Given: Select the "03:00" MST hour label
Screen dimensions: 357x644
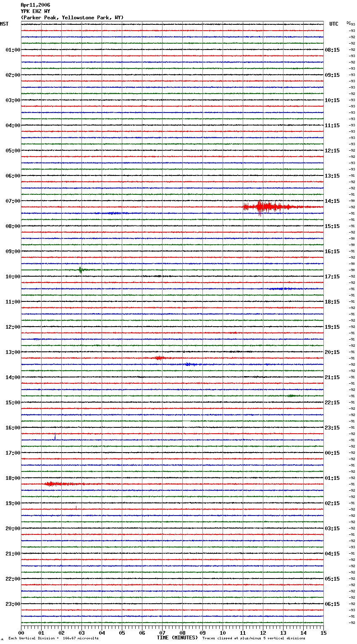Looking at the screenshot, I should tap(13, 100).
